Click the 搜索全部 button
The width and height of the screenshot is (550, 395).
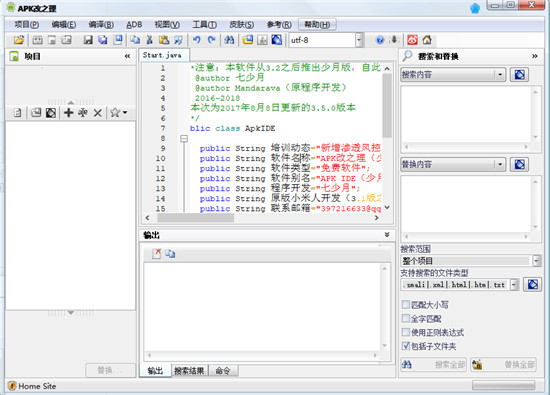(x=434, y=364)
